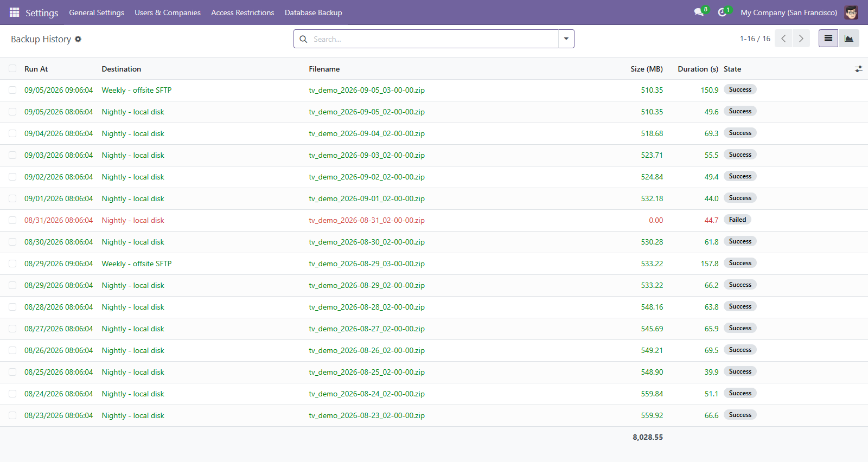Sort by the Size (MB) column header
The width and height of the screenshot is (868, 462).
pos(646,69)
